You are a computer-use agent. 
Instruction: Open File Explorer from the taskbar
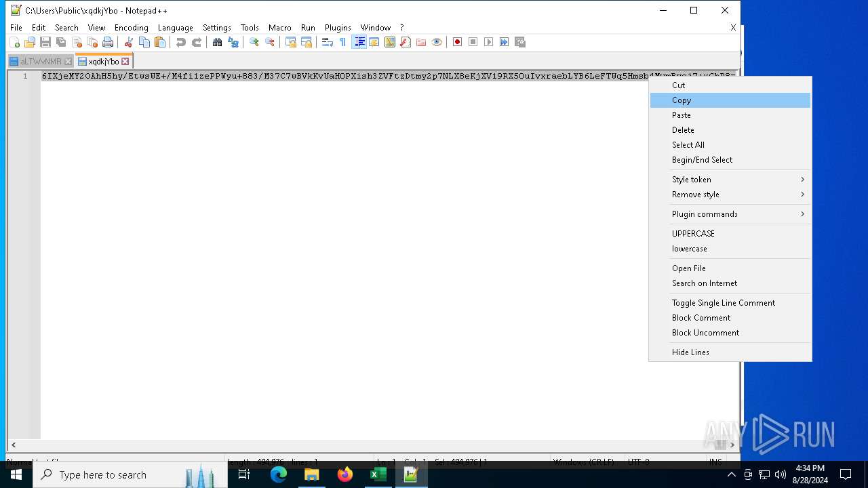(x=312, y=475)
